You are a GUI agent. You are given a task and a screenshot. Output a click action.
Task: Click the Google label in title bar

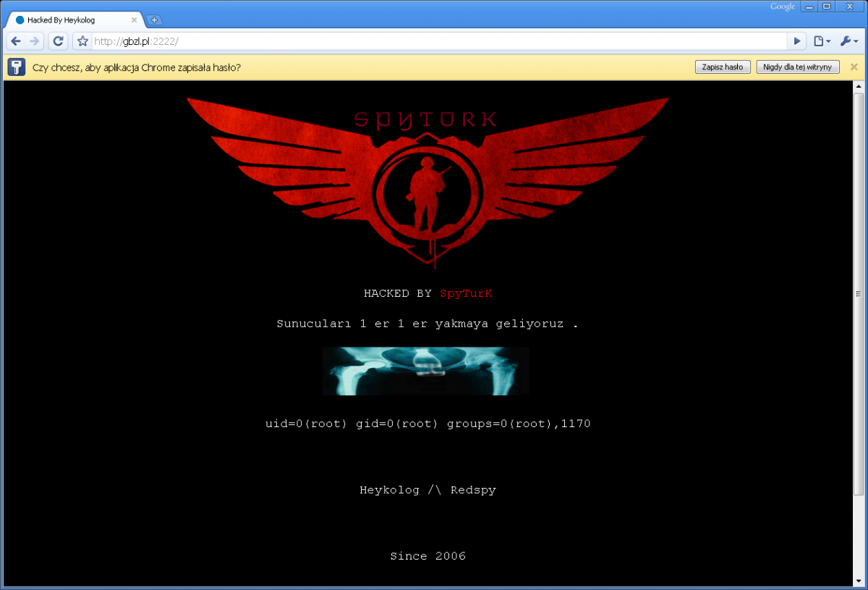click(783, 7)
